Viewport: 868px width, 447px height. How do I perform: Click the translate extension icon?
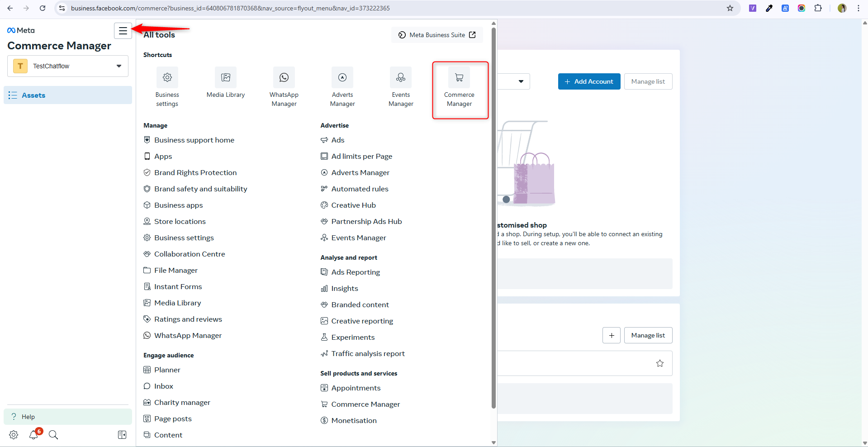pyautogui.click(x=785, y=8)
